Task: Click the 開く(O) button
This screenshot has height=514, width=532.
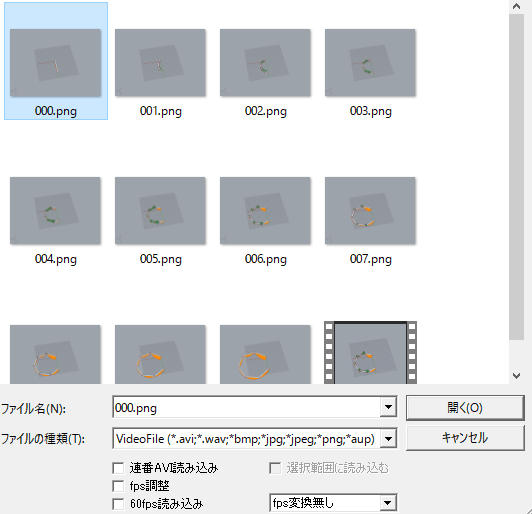Action: [465, 407]
